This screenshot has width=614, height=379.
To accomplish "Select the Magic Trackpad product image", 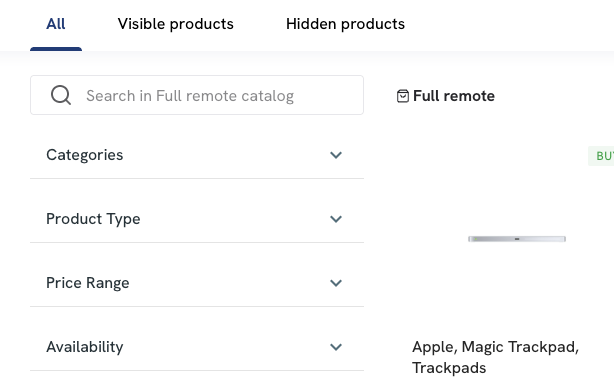I will point(517,239).
